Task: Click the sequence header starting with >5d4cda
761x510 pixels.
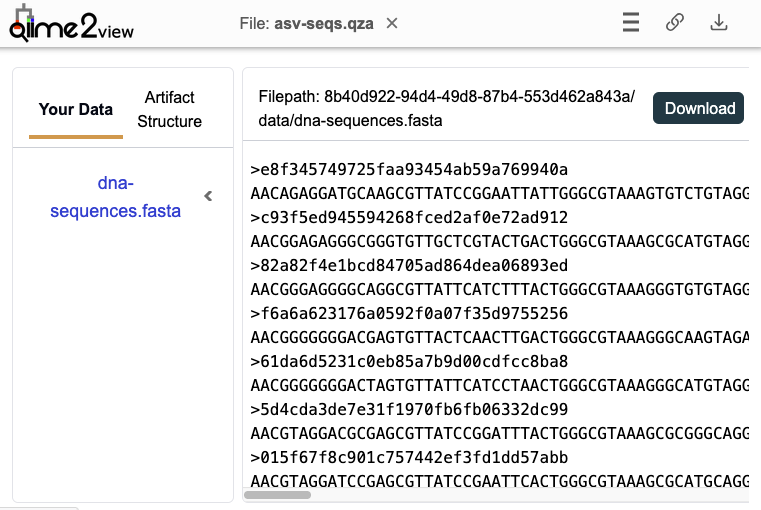Action: click(409, 409)
